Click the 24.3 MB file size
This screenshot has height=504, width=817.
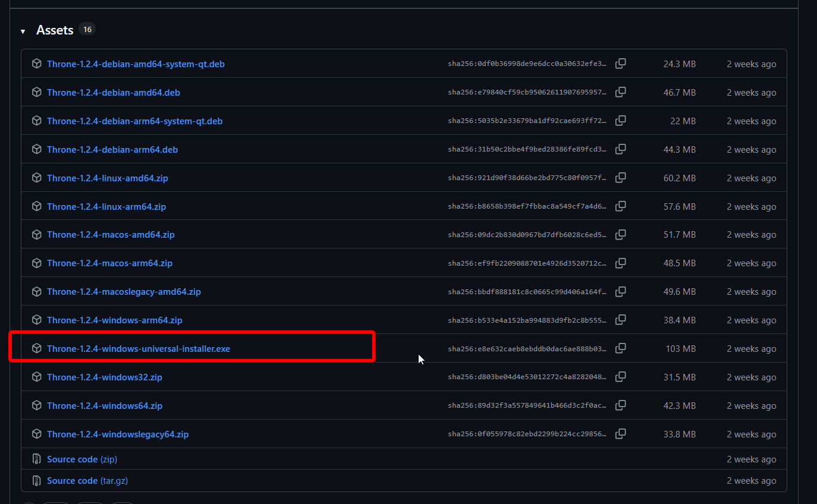[x=680, y=64]
